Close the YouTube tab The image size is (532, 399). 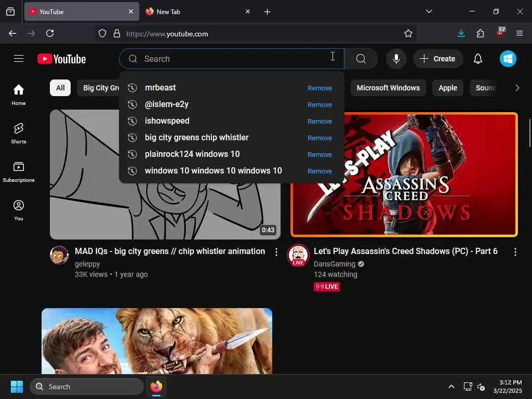pyautogui.click(x=131, y=11)
